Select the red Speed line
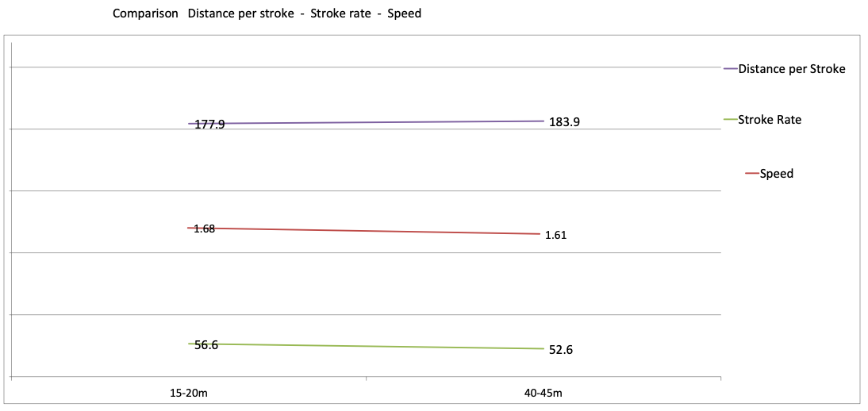868x411 pixels. coord(365,231)
